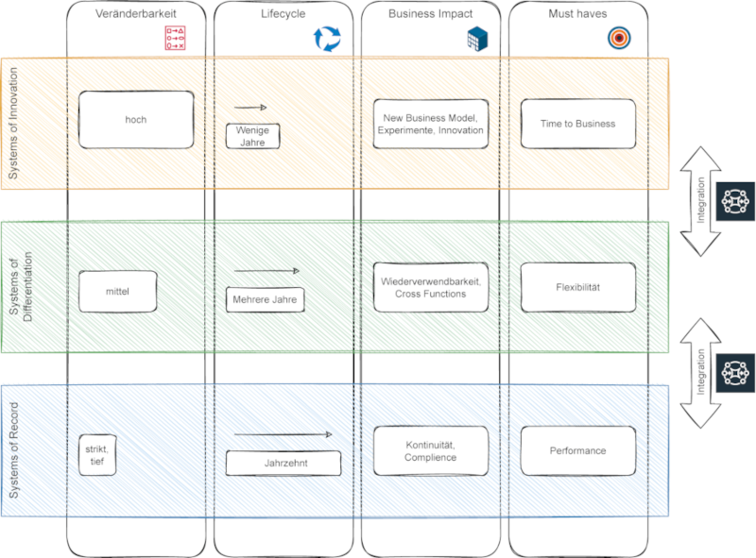The image size is (756, 558).
Task: Click the "Kontinuität, Complience" box
Action: [x=431, y=450]
